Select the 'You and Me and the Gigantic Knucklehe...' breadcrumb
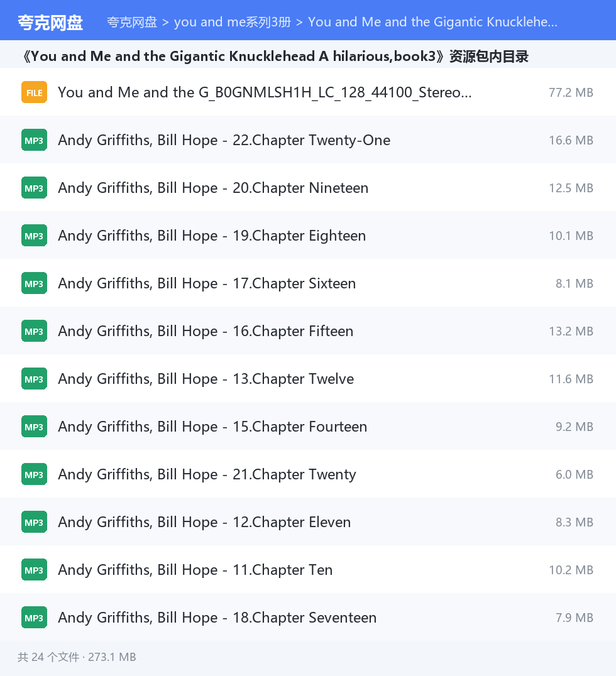Viewport: 616px width, 676px height. (432, 22)
